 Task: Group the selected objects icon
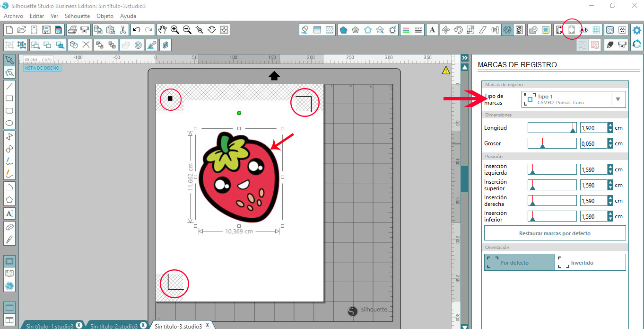(x=9, y=45)
